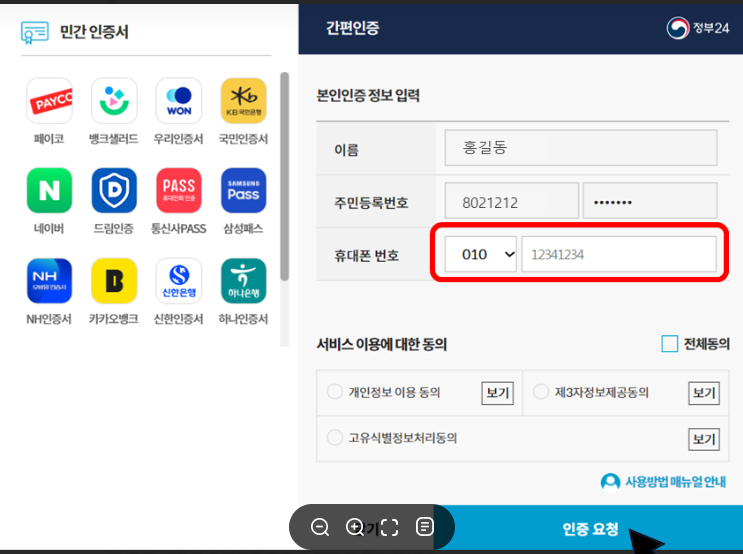Pick the yellow 카카오뱅크 icon
The height and width of the screenshot is (554, 743).
114,281
